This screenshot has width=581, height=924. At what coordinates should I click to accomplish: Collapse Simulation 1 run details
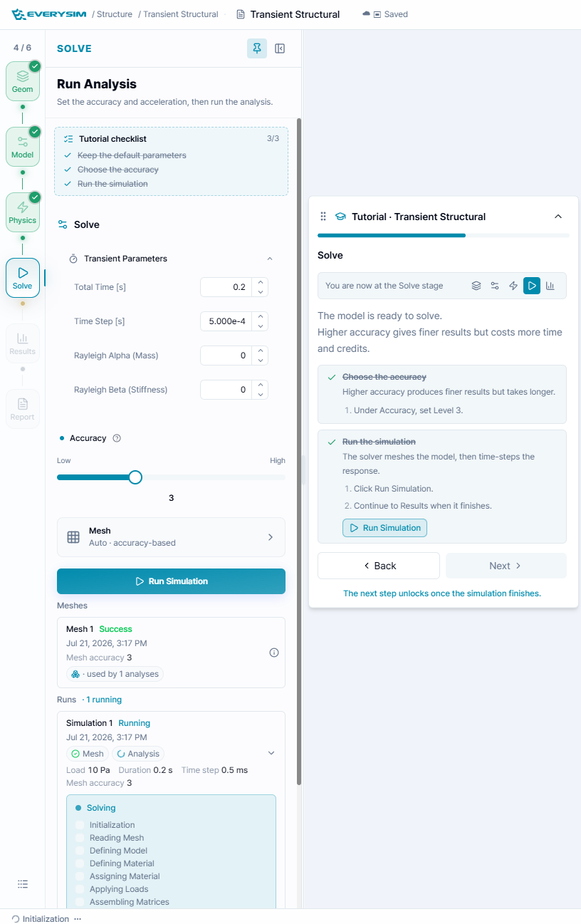click(271, 753)
